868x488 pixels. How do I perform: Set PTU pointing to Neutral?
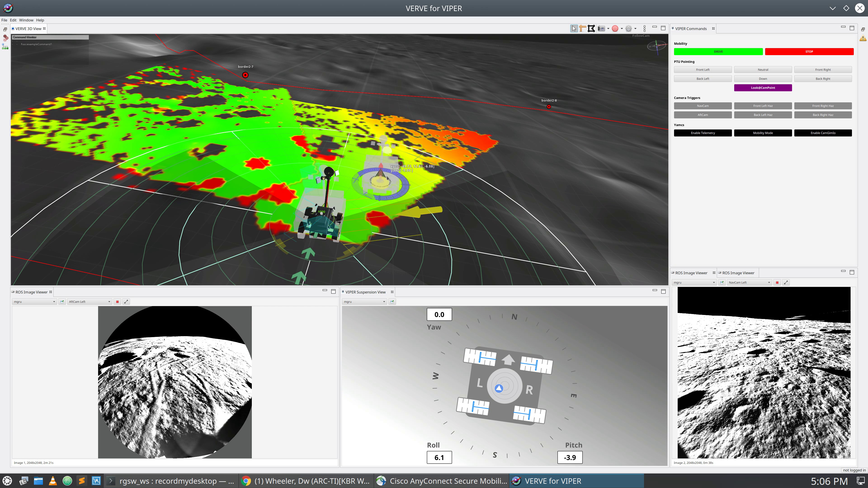[763, 70]
